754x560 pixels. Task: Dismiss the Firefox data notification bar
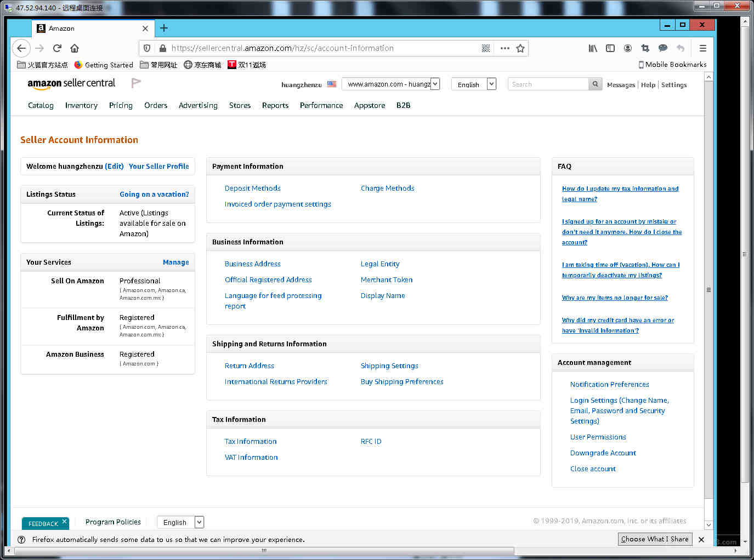(701, 539)
